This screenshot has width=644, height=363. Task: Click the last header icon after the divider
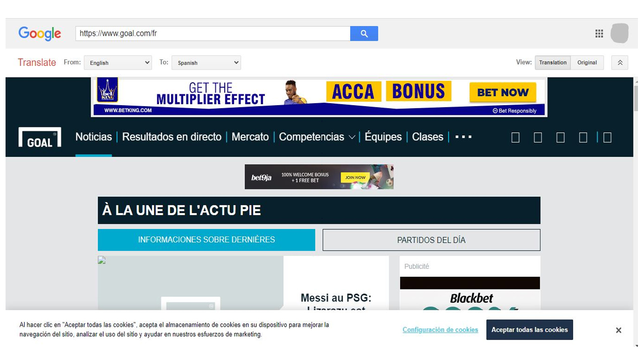tap(607, 137)
